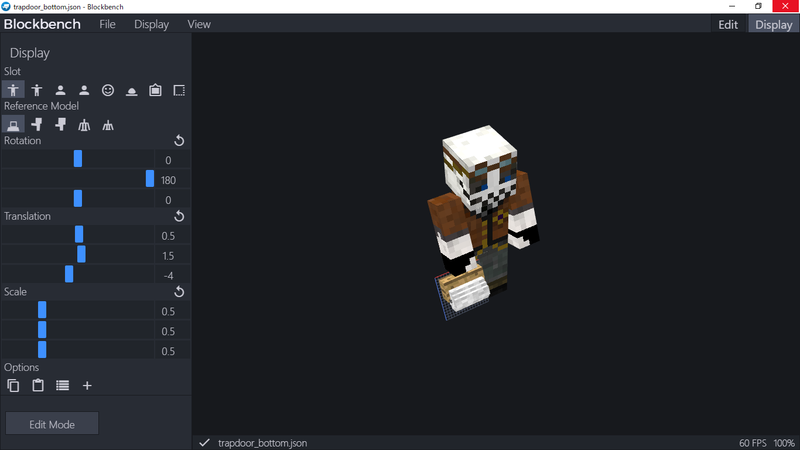Click the Blockbench logo title
The height and width of the screenshot is (450, 800).
pos(42,24)
